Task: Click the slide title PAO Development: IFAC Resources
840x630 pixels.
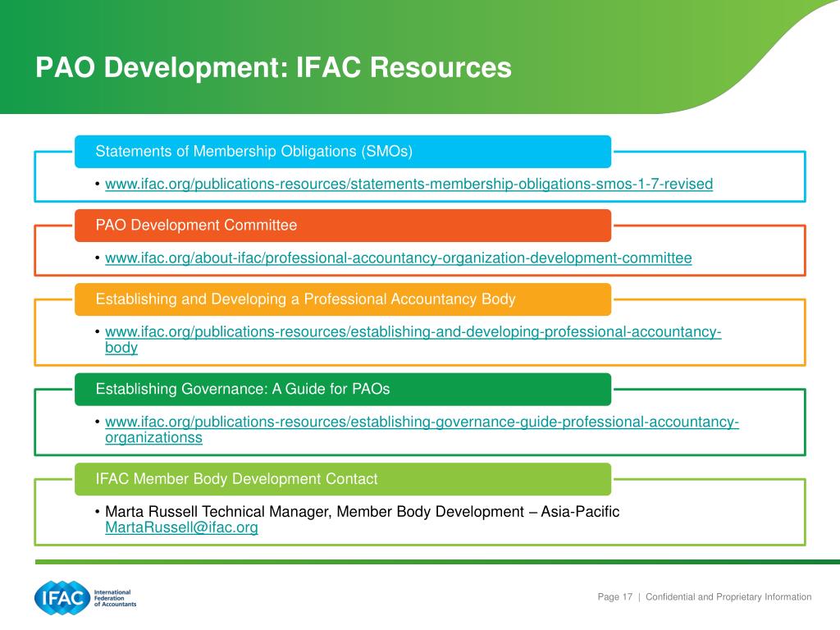Action: click(273, 67)
